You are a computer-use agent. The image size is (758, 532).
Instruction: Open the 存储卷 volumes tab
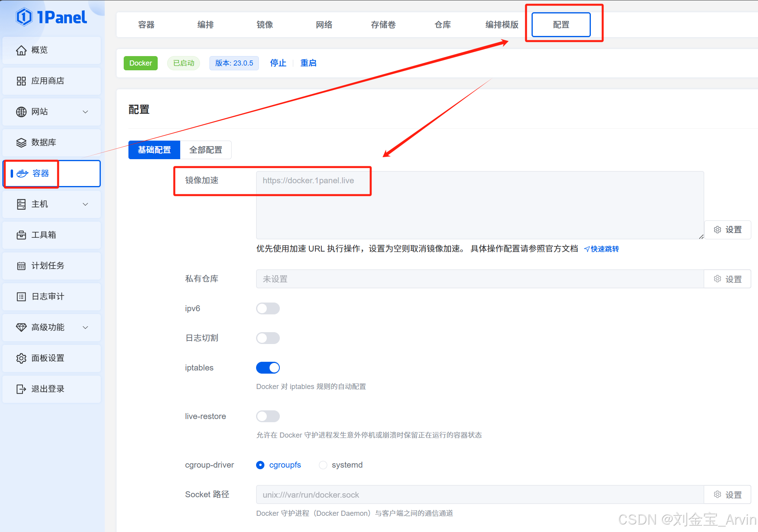coord(383,24)
